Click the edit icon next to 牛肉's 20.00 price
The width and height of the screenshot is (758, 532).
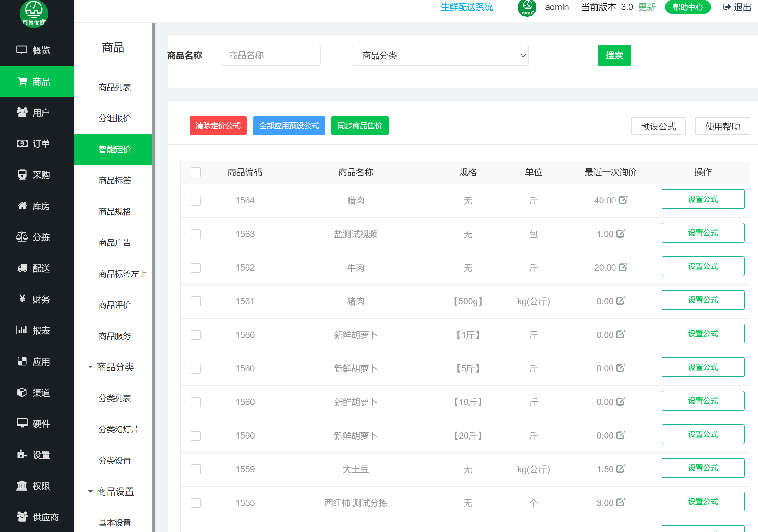pos(623,267)
